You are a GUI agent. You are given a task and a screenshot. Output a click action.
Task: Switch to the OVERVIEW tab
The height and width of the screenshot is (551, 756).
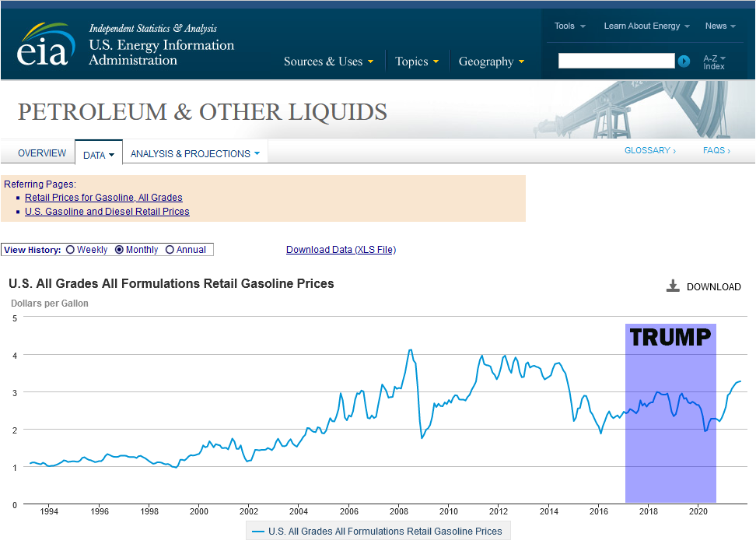point(42,153)
